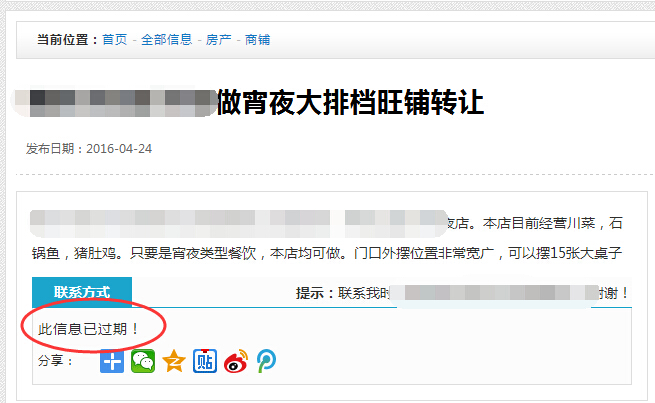655x403 pixels.
Task: Share to Sina Weibo red icon
Action: click(236, 361)
